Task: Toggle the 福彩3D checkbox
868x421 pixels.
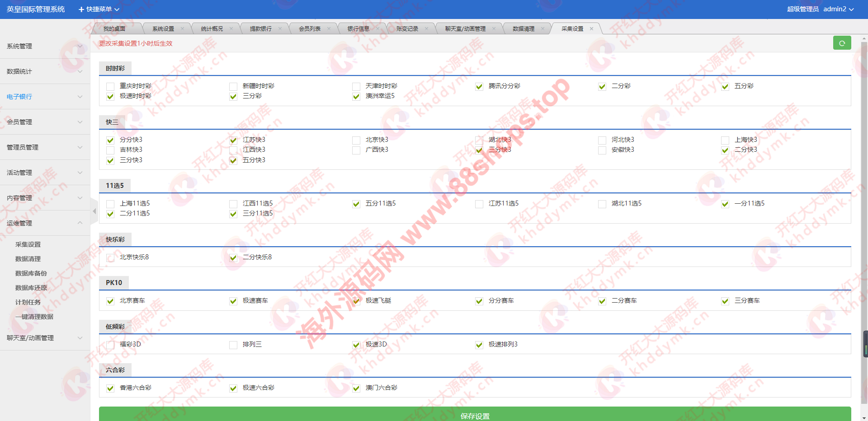Action: click(110, 345)
